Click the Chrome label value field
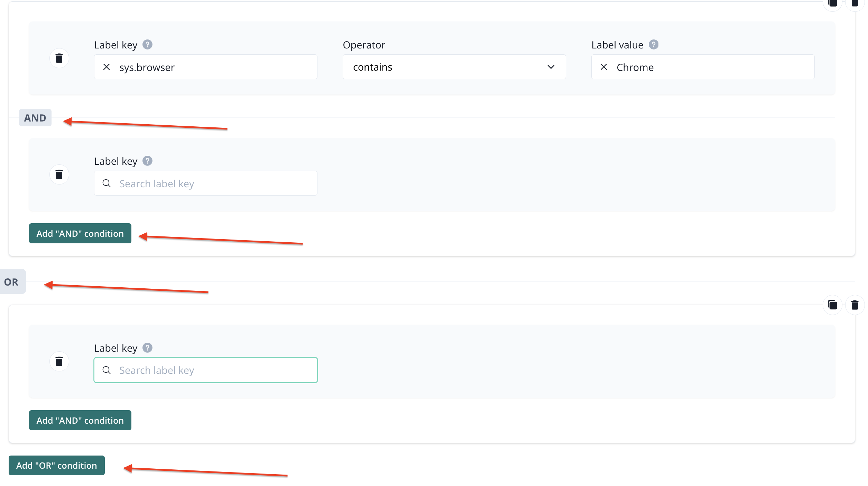The image size is (868, 486). tap(712, 67)
